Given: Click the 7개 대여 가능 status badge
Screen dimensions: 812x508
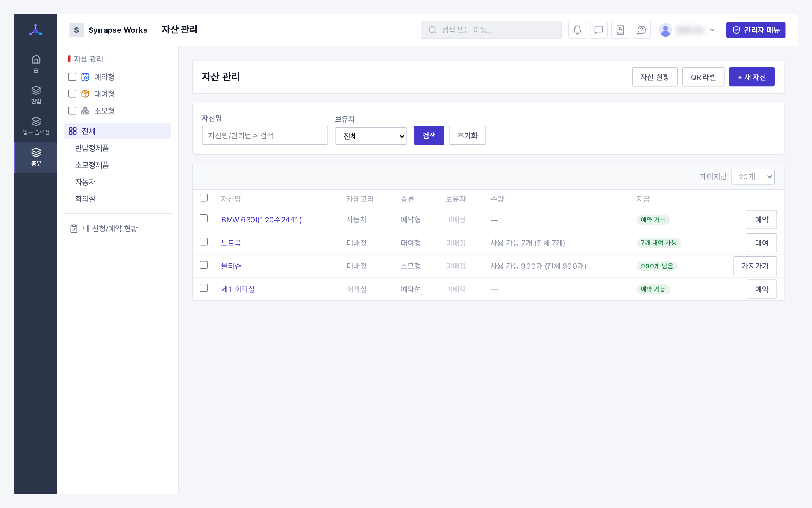Looking at the screenshot, I should (659, 243).
